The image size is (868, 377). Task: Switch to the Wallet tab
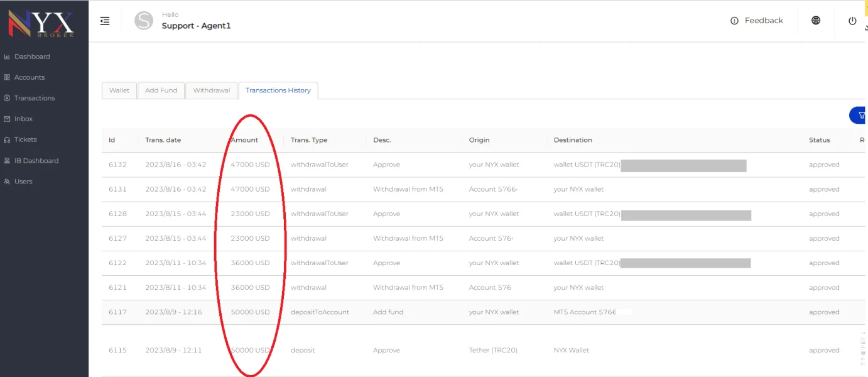tap(119, 90)
